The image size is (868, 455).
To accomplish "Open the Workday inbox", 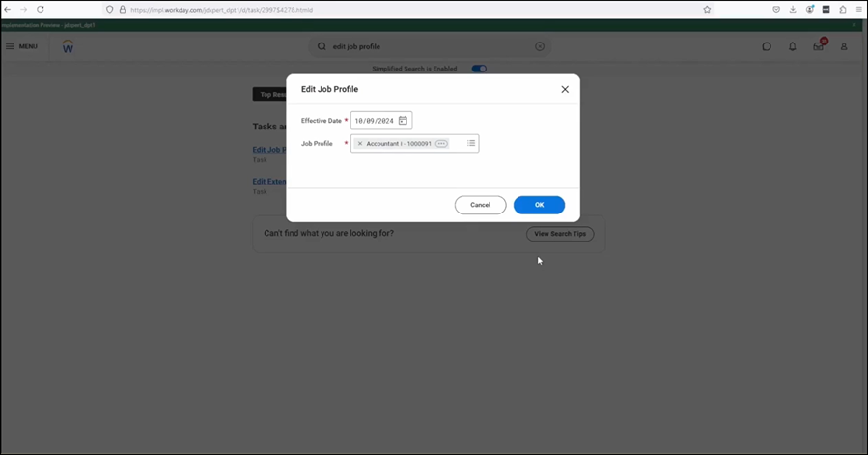I will [818, 46].
